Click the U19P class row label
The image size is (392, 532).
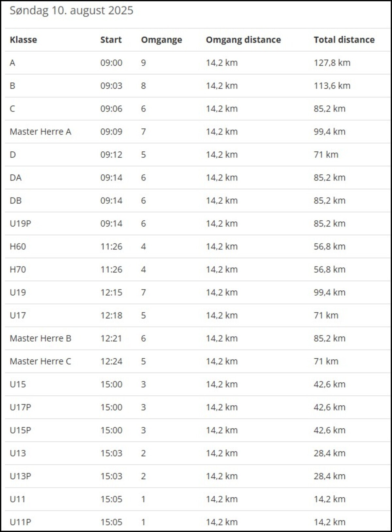coord(20,224)
